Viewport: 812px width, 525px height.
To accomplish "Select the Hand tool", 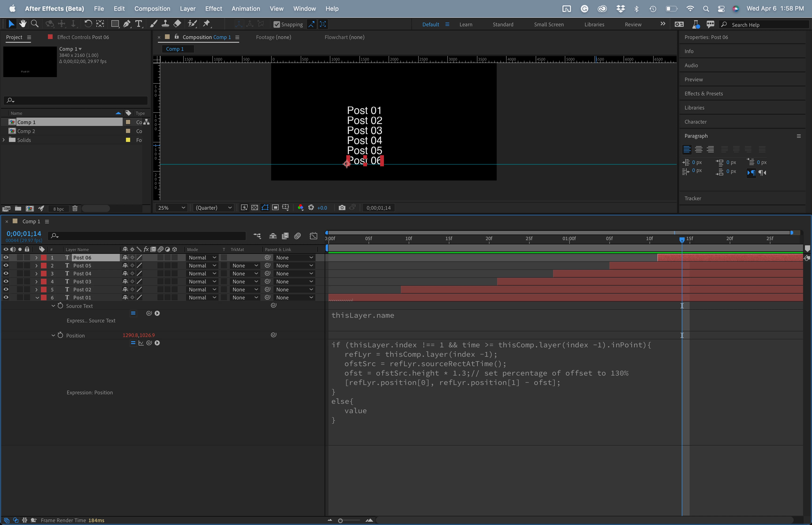I will pyautogui.click(x=23, y=24).
